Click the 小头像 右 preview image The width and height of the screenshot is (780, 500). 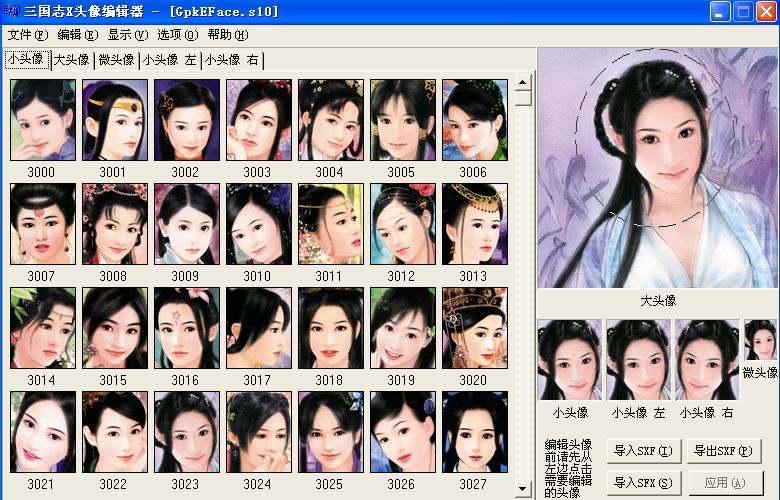pyautogui.click(x=707, y=360)
